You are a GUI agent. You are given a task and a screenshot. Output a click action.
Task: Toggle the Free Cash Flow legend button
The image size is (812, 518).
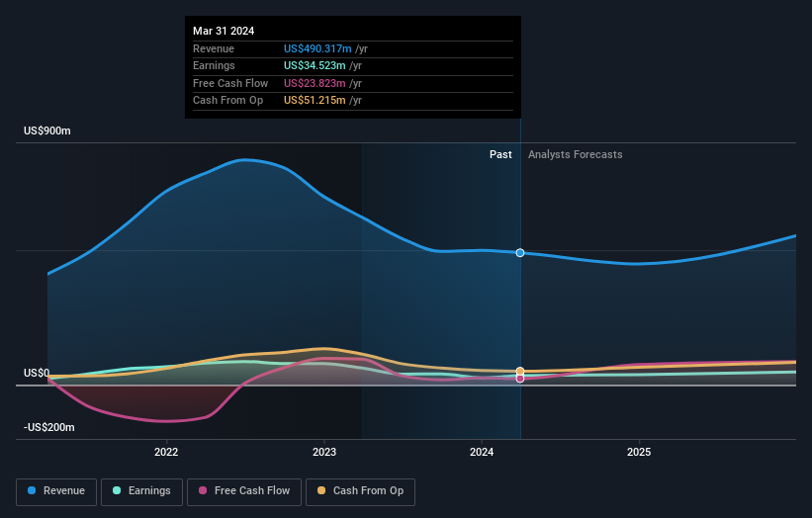pyautogui.click(x=244, y=491)
